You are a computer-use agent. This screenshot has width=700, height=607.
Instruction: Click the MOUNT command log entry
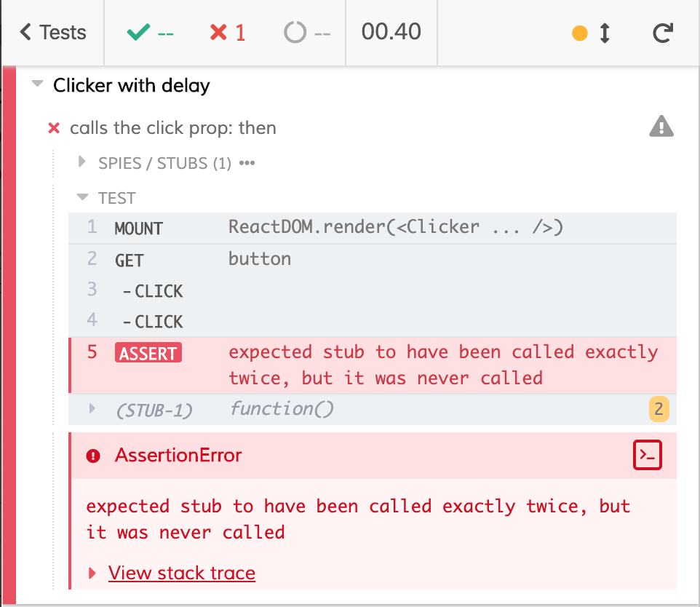click(x=138, y=228)
